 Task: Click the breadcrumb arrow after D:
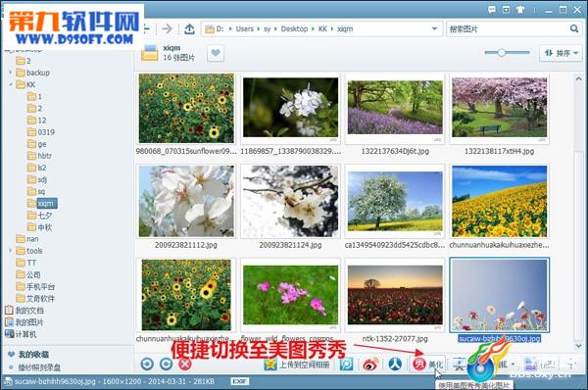(230, 28)
